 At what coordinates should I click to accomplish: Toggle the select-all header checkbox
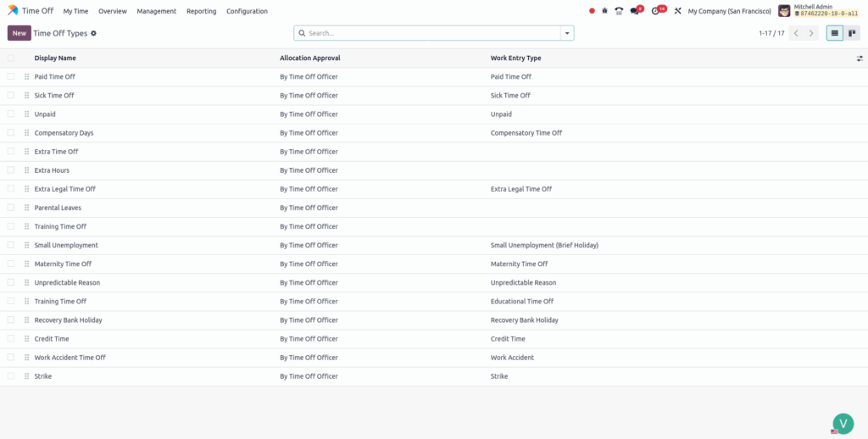pos(11,58)
